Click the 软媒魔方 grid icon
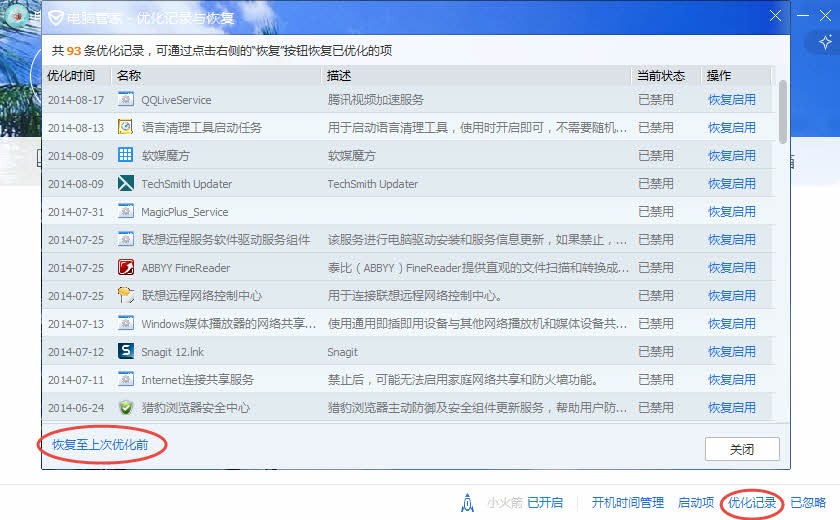The width and height of the screenshot is (840, 520). coord(125,155)
